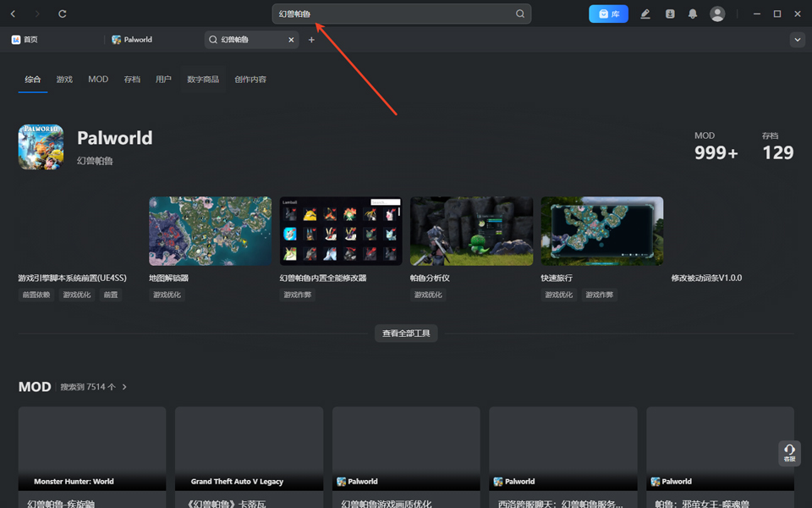The image size is (812, 508).
Task: Click the Palworld game title
Action: pos(114,138)
